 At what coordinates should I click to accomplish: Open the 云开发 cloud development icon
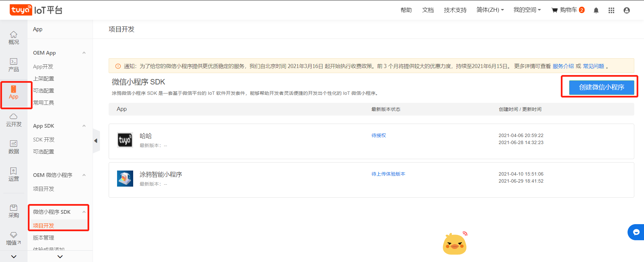[x=13, y=120]
